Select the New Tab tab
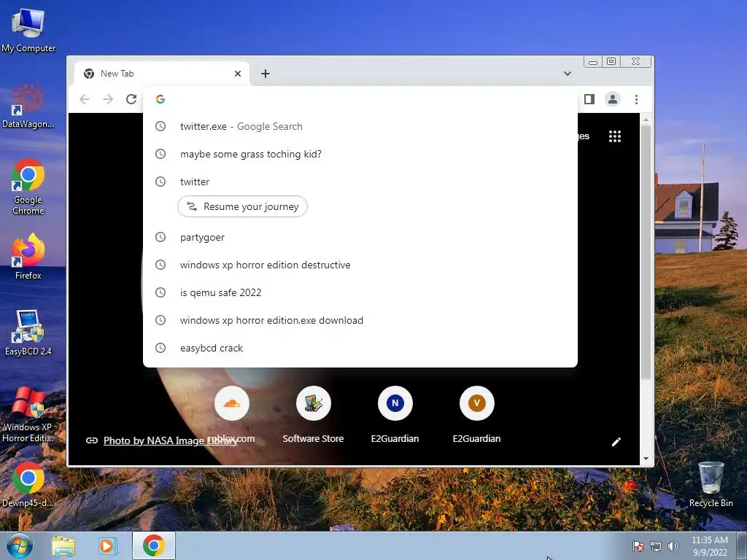This screenshot has width=747, height=560. (162, 74)
